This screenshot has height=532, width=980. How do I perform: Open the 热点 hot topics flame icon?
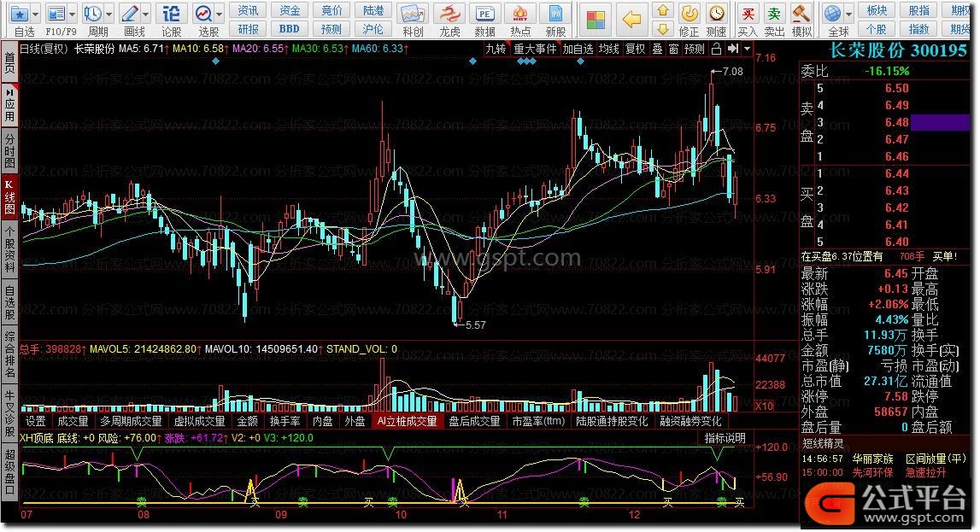point(520,14)
